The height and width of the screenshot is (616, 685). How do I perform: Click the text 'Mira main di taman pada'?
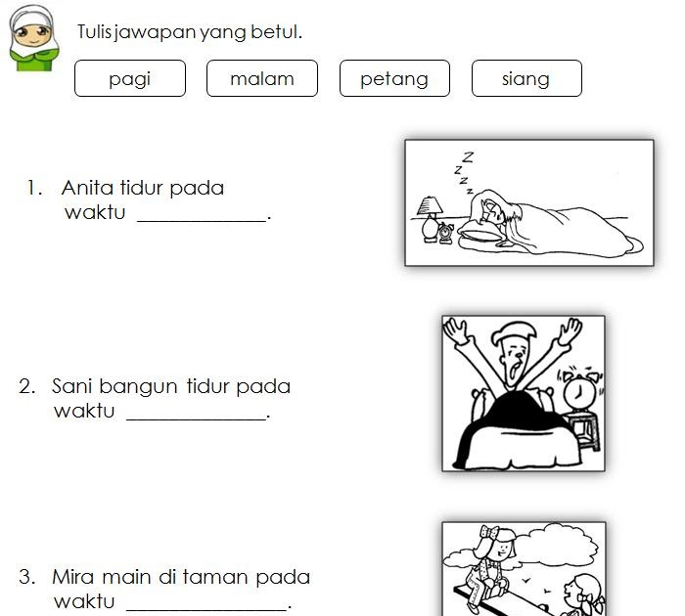[181, 577]
